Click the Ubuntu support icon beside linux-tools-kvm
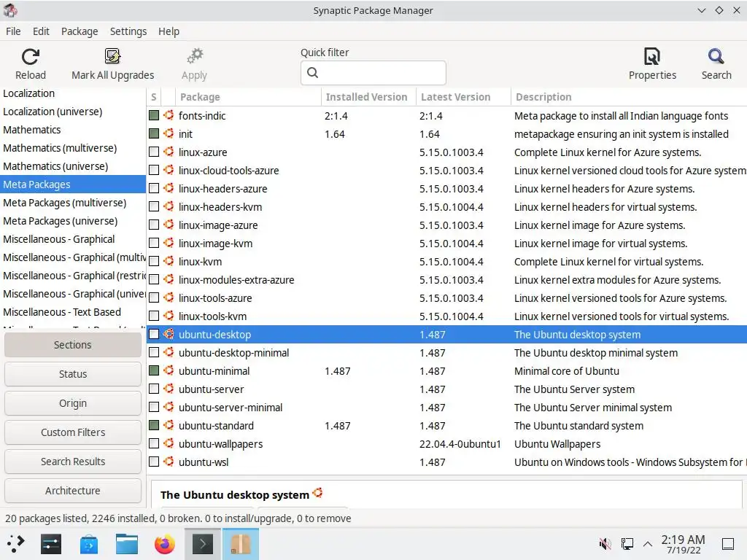The height and width of the screenshot is (560, 747). 169,316
